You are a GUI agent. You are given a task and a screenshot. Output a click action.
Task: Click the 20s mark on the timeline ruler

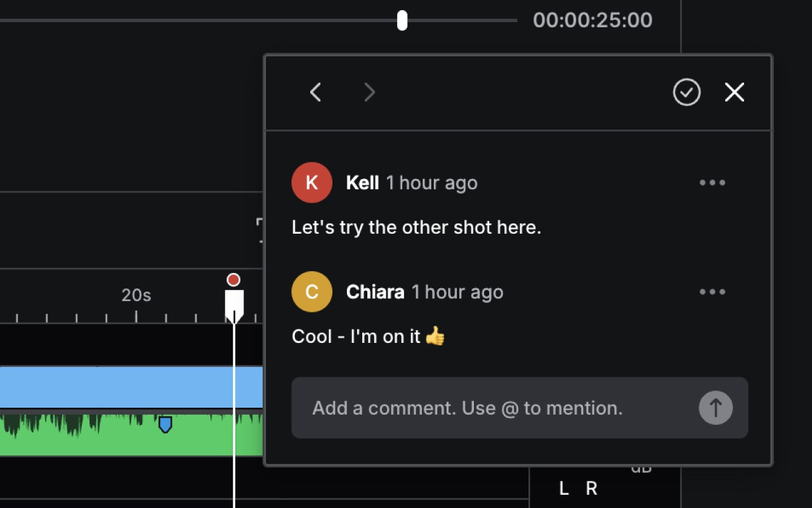[135, 295]
